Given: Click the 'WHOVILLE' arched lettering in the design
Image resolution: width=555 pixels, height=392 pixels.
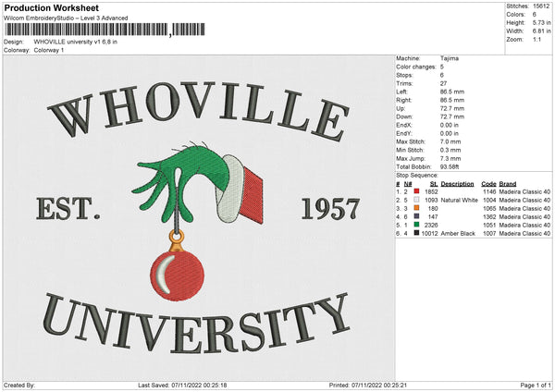Looking at the screenshot, I should click(x=199, y=110).
